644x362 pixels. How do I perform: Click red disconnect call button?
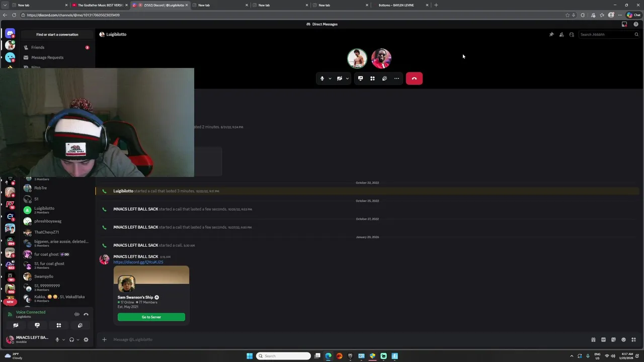pyautogui.click(x=414, y=78)
